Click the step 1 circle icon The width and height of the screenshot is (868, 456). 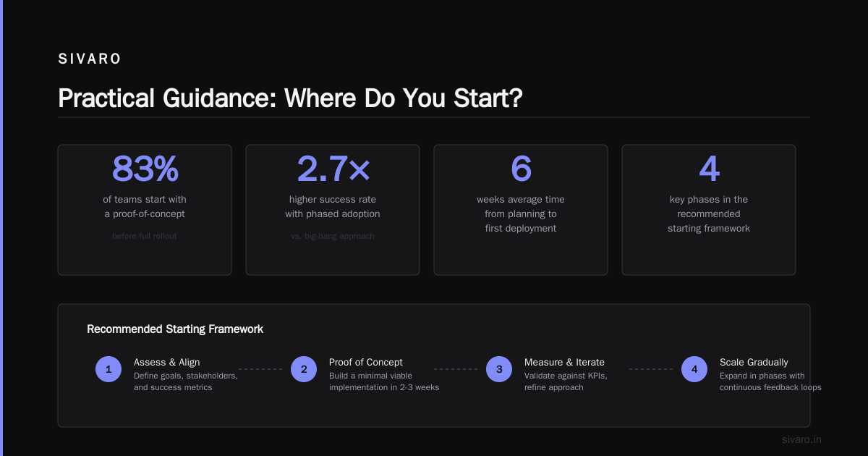point(109,369)
